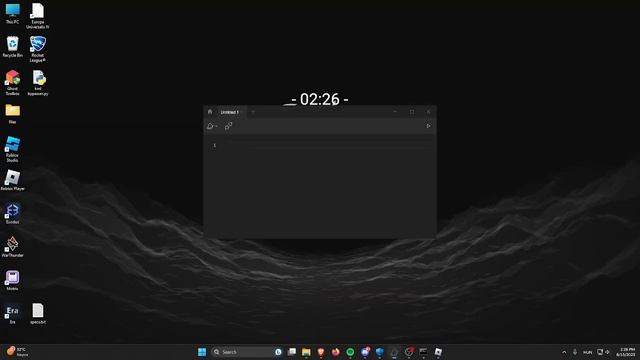Screen dimensions: 640x360
Task: Click the active dark taskbar icon after the shield
Action: tap(394, 352)
